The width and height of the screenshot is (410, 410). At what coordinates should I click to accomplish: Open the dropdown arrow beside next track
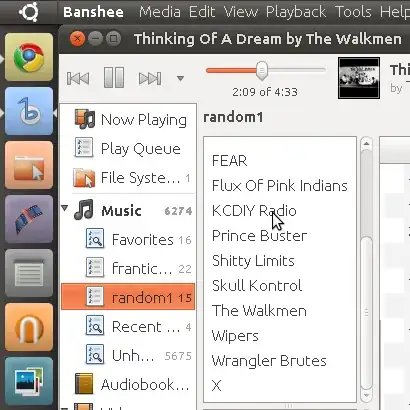180,79
